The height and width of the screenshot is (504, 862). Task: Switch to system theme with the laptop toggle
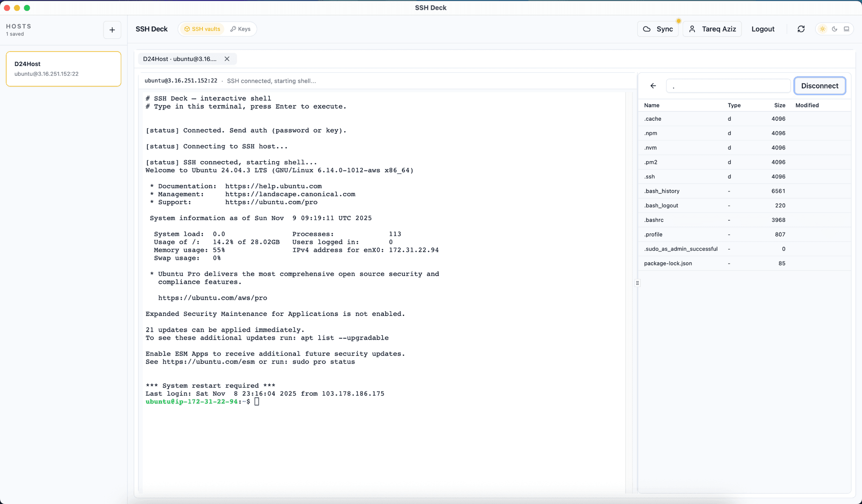[847, 29]
